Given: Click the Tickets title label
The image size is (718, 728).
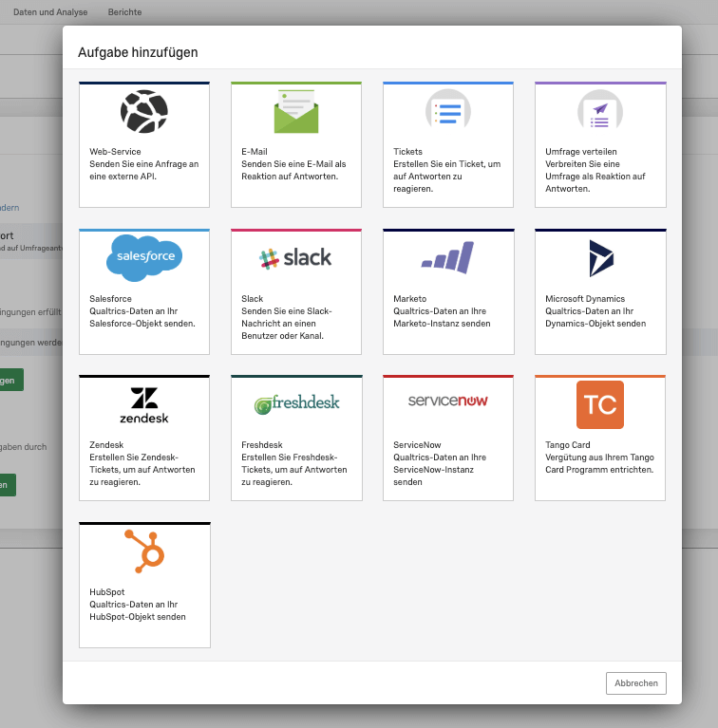Looking at the screenshot, I should pyautogui.click(x=407, y=151).
